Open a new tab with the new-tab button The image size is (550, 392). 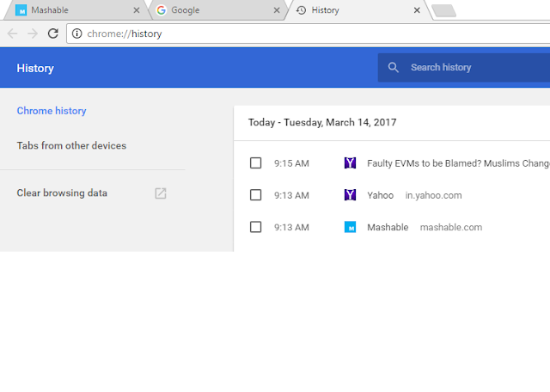pos(443,10)
